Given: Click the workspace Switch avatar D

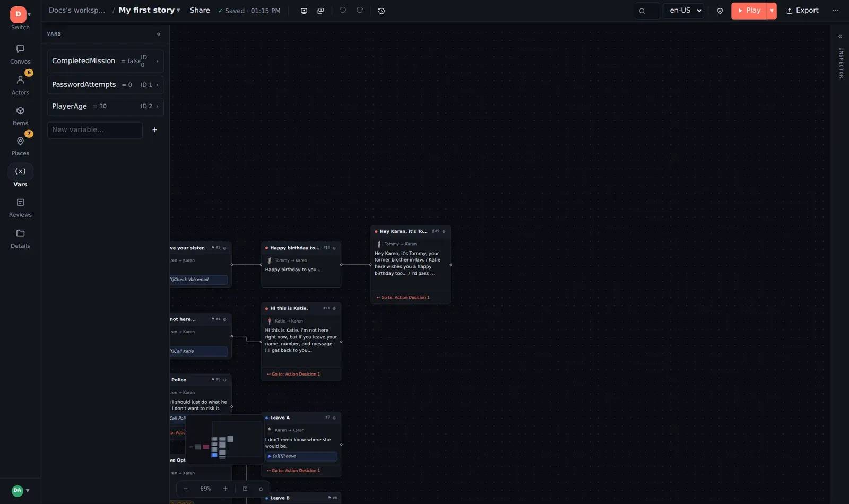Looking at the screenshot, I should click(x=18, y=14).
